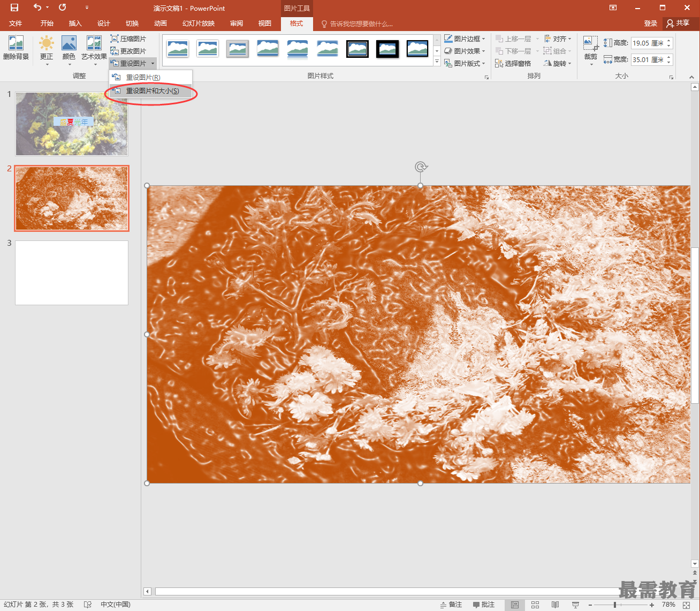Choose 重设图片(R) from the dropdown menu
This screenshot has height=611, width=700.
pos(150,78)
